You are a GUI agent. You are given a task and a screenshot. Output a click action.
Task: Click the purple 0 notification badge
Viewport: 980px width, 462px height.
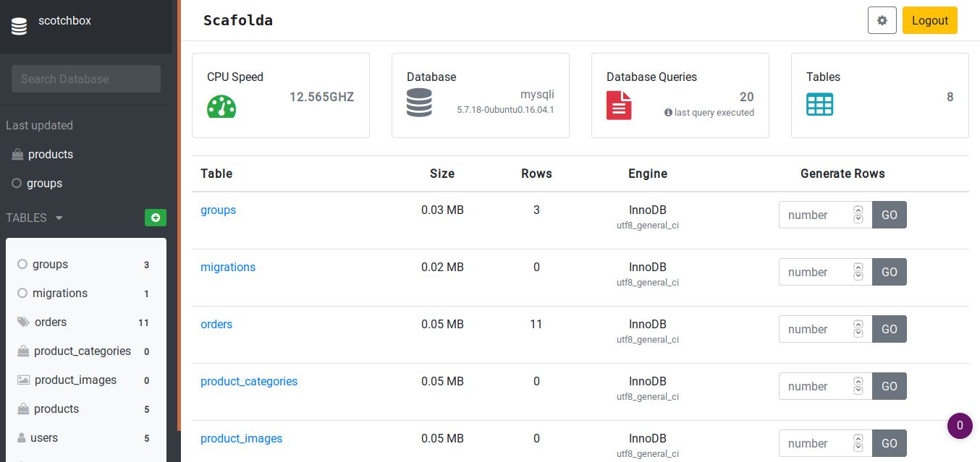click(x=960, y=426)
